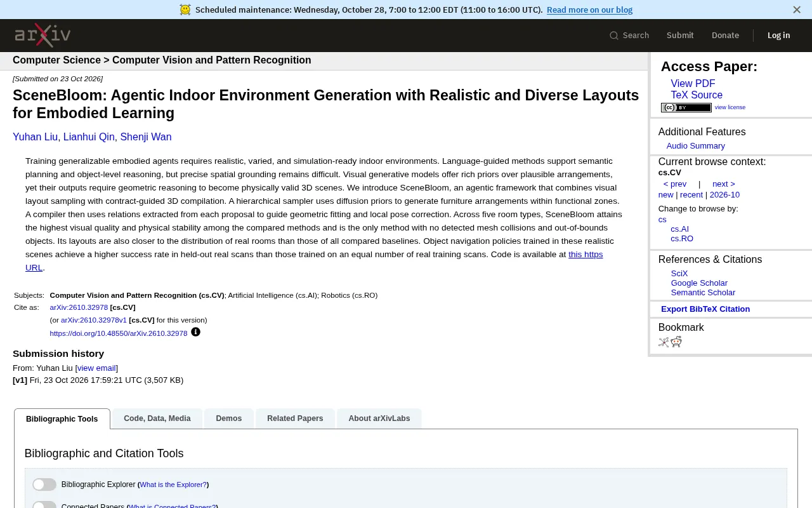Dismiss the scheduled maintenance banner
The height and width of the screenshot is (508, 812).
tap(797, 10)
